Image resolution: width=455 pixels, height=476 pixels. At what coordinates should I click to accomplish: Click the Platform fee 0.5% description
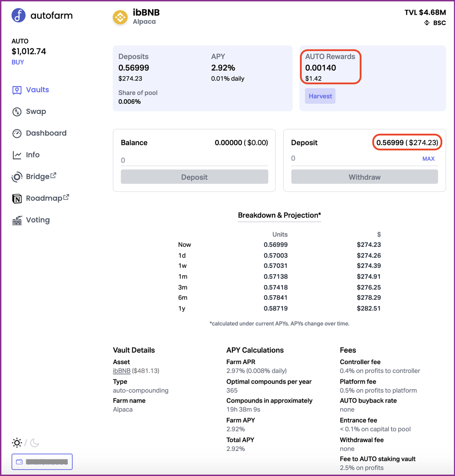378,390
